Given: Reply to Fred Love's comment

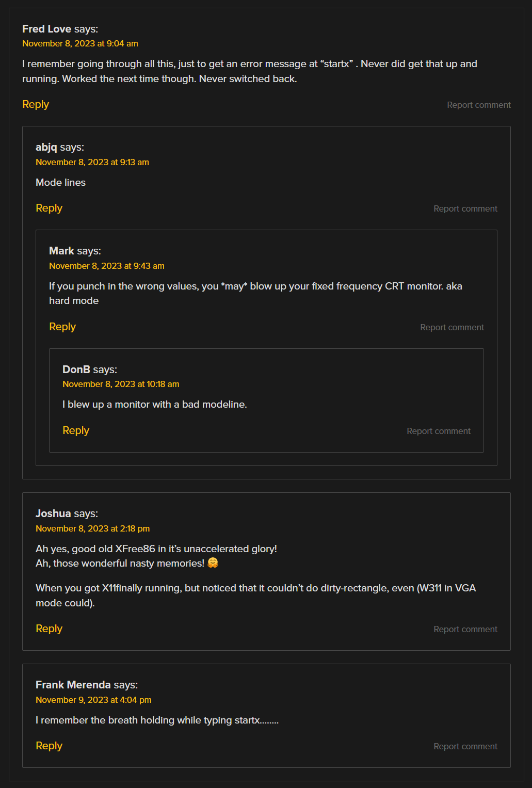Looking at the screenshot, I should tap(36, 104).
